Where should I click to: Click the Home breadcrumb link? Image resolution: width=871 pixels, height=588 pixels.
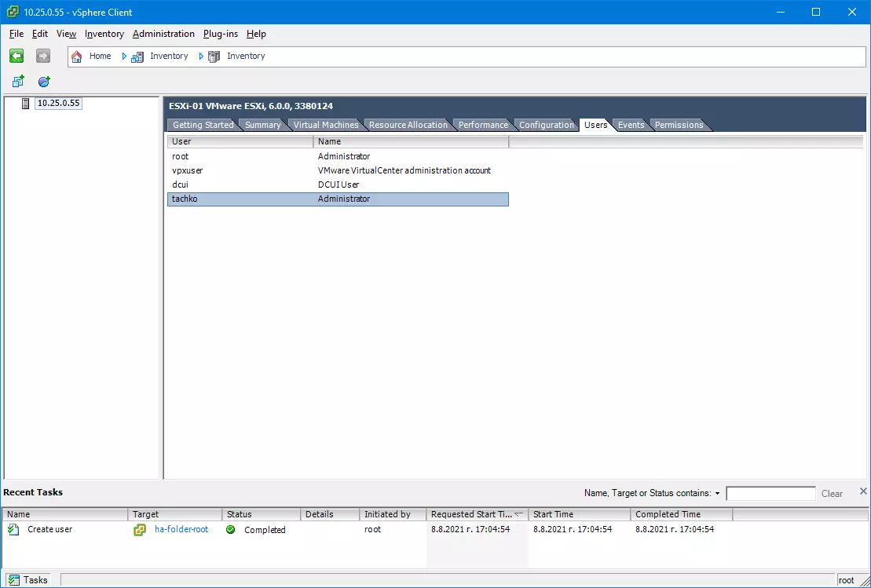tap(100, 56)
